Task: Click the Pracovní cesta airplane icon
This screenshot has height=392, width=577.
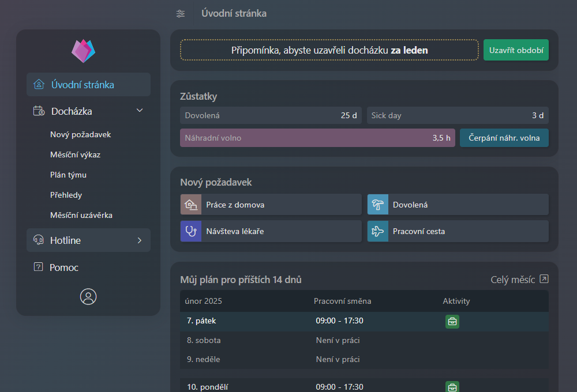Action: [x=378, y=231]
